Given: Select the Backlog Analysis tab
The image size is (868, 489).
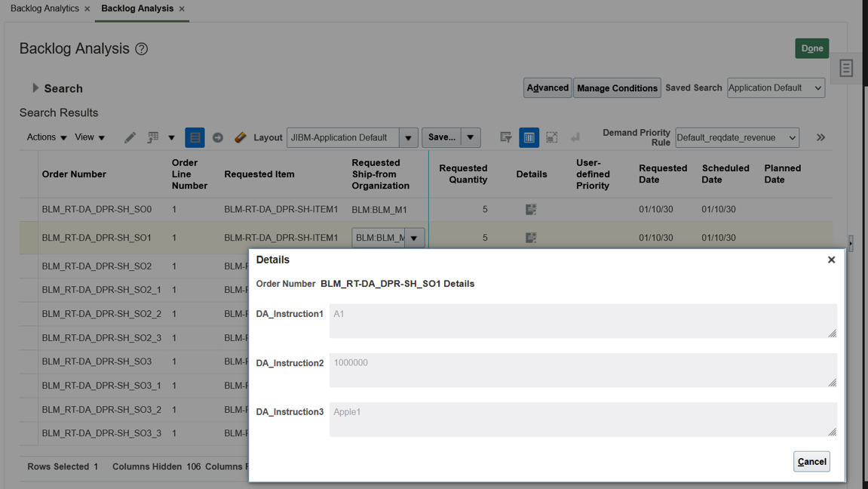Looking at the screenshot, I should click(x=137, y=8).
